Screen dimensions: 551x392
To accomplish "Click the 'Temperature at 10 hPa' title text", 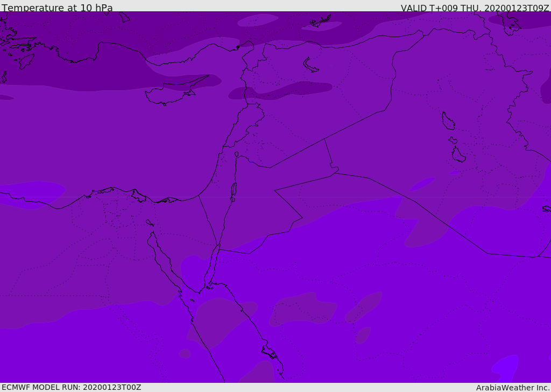I will [x=57, y=8].
